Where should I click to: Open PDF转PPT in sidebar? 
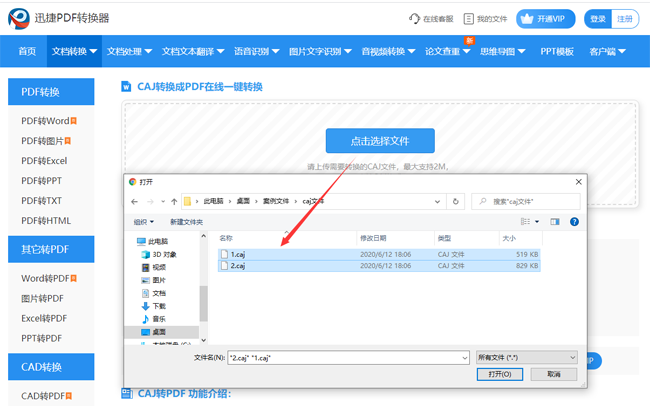tap(41, 181)
